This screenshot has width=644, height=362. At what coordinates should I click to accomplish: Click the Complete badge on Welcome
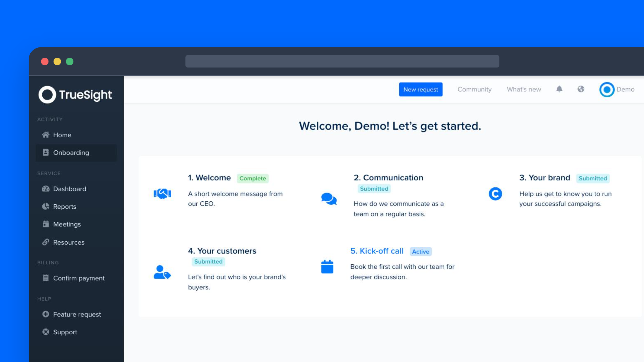pos(253,178)
